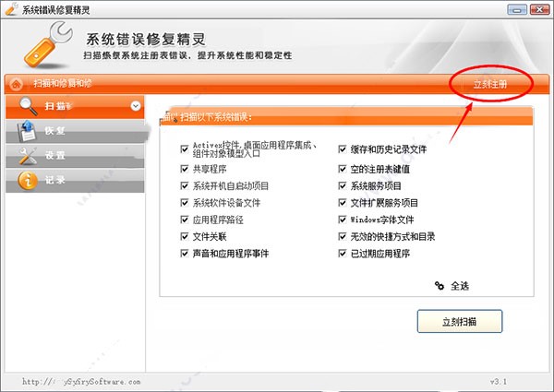Toggle the 系统服务项目 checkbox

click(x=342, y=185)
